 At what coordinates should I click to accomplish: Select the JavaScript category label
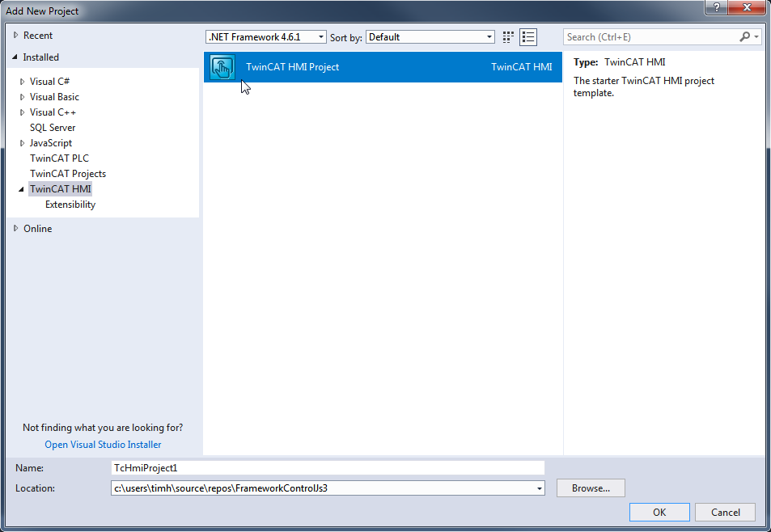(x=51, y=143)
